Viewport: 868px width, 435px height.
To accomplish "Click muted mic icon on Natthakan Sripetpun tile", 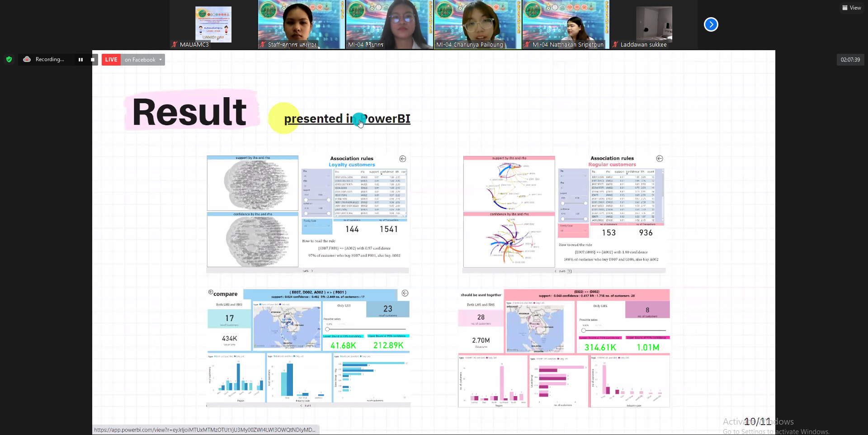I will 527,44.
